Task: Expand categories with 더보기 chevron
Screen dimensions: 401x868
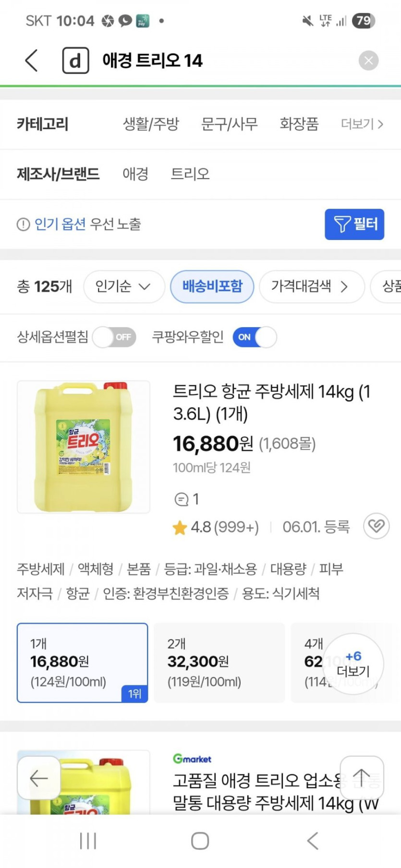Action: click(362, 124)
